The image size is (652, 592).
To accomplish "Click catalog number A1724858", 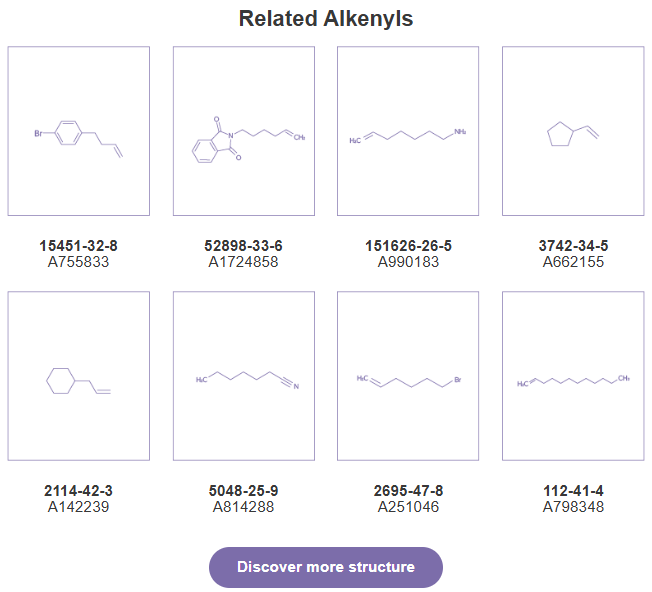I will tap(244, 262).
